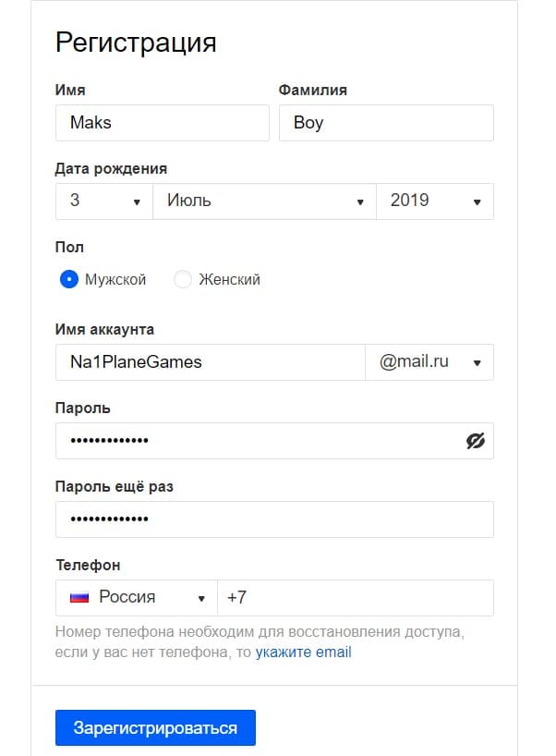Screen dimensions: 556x756
Task: Click the account name field Na1PlaneGames
Action: coord(211,362)
